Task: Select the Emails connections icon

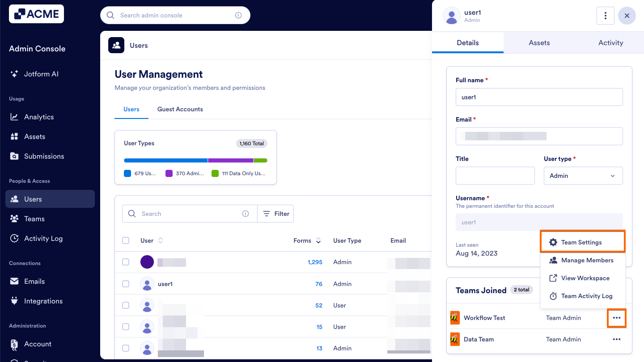Action: pyautogui.click(x=15, y=281)
